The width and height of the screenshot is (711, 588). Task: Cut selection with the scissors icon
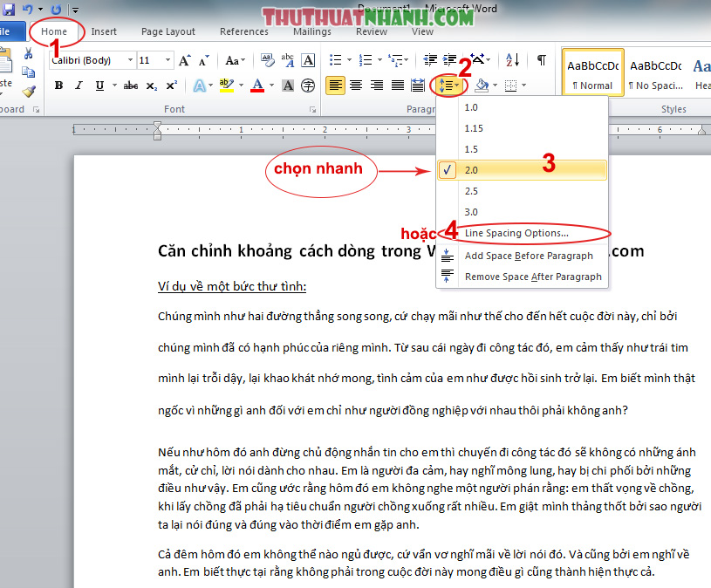[28, 53]
